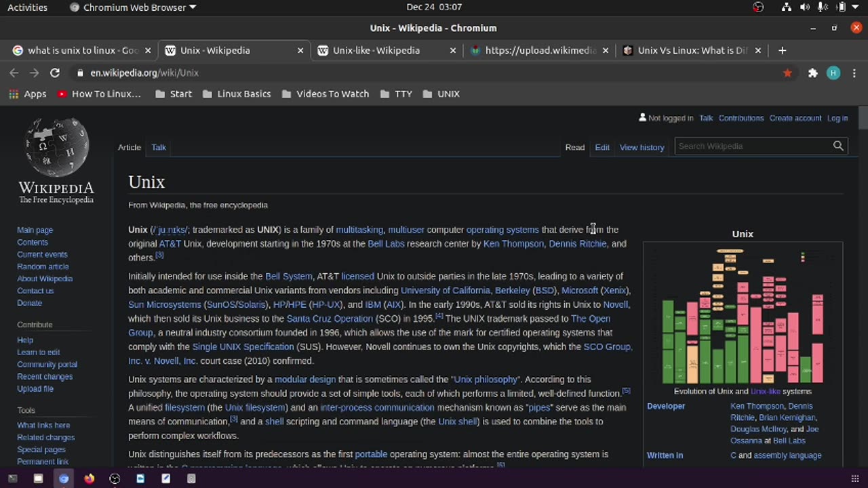The height and width of the screenshot is (488, 868).
Task: Follow the Bell Labs link in first paragraph
Action: click(386, 244)
